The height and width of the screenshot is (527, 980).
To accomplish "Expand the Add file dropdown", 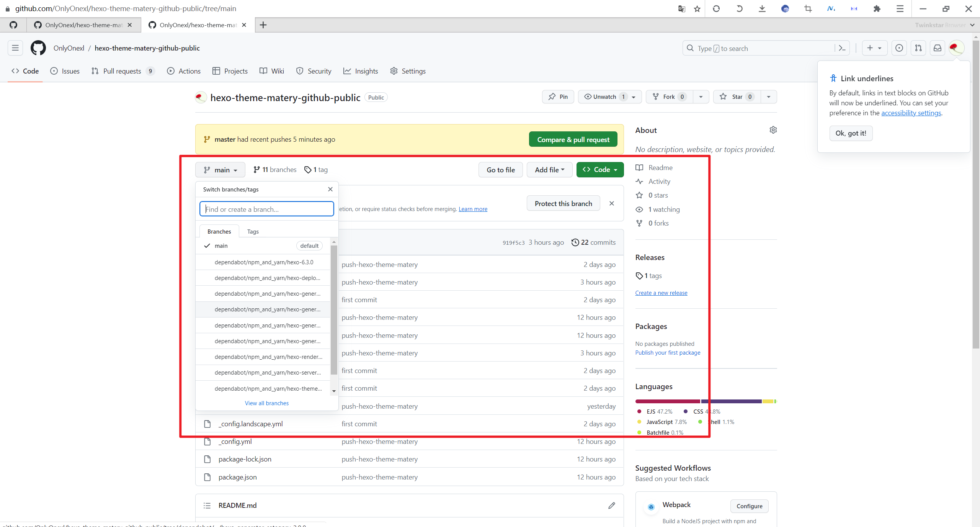I will coord(549,170).
